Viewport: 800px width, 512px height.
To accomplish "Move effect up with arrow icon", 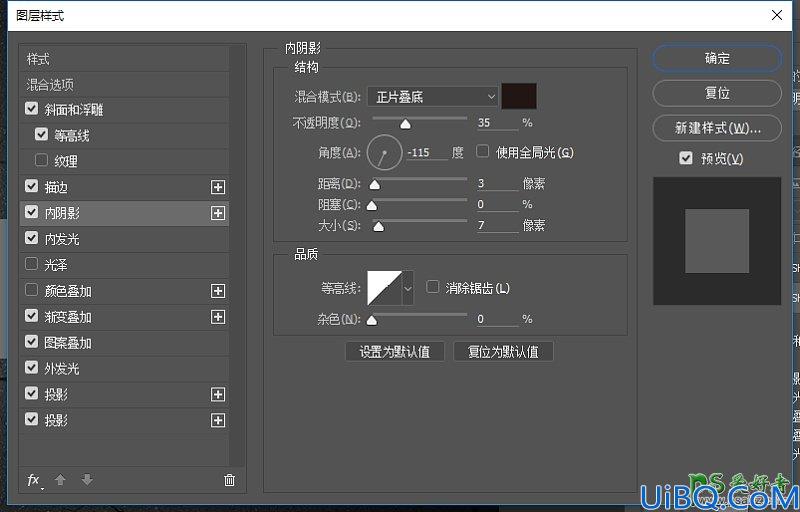I will pos(60,479).
